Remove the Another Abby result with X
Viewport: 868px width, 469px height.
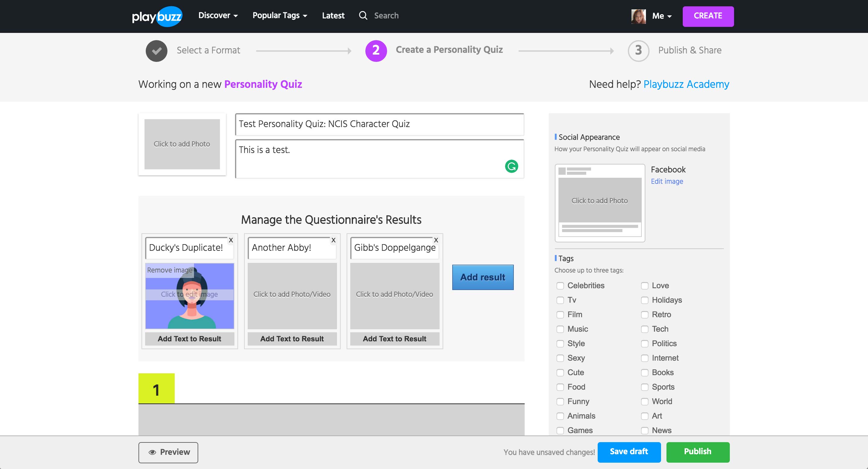coord(333,240)
